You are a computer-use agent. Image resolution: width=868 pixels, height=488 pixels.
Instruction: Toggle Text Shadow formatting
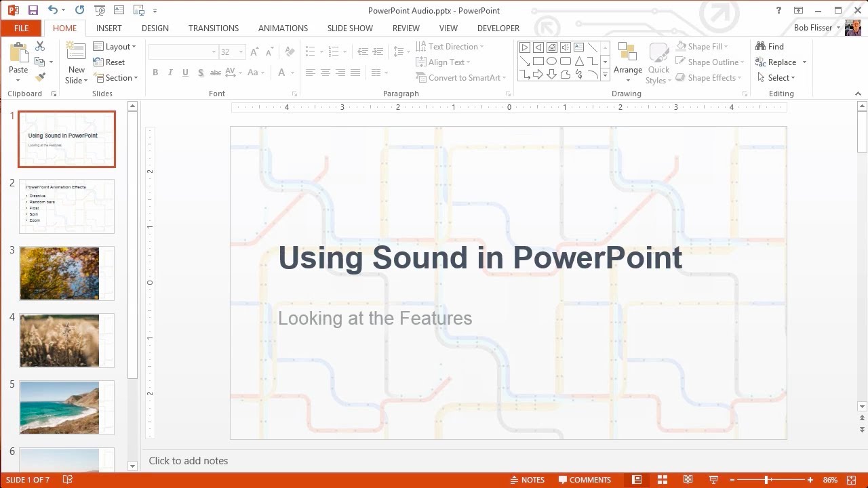pos(201,73)
